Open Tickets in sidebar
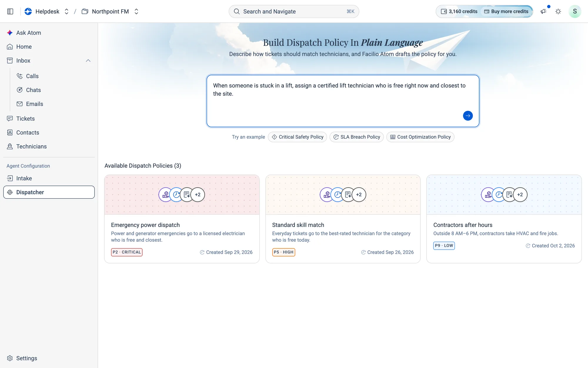 click(x=49, y=119)
